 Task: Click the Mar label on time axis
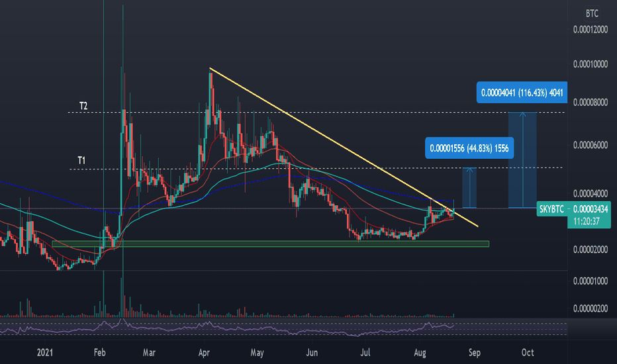(149, 352)
